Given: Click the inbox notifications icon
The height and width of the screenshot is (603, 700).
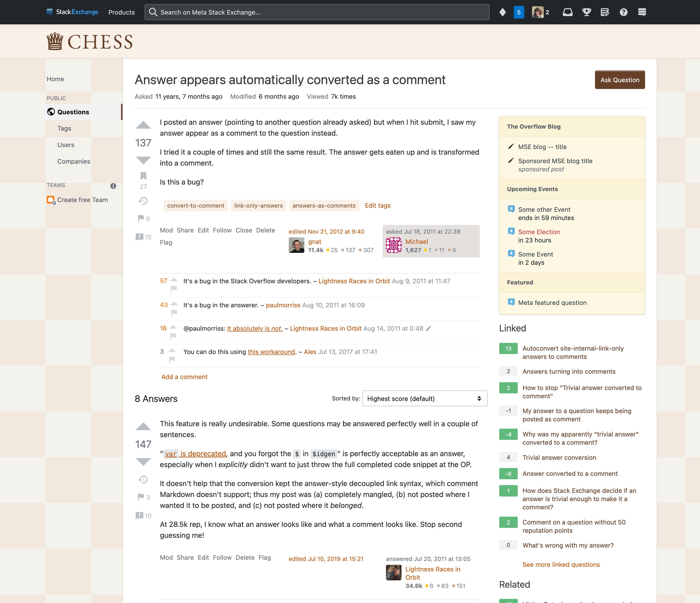Looking at the screenshot, I should pos(567,12).
